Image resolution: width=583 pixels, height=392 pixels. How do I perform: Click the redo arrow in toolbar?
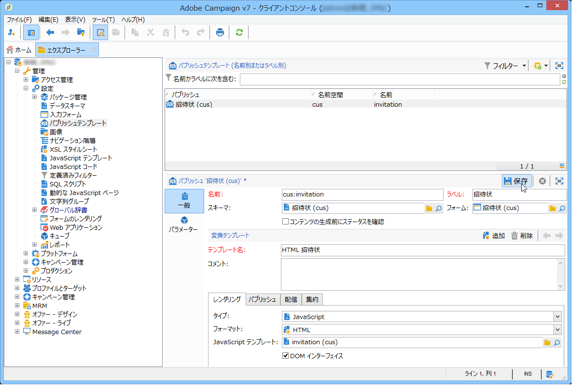[x=200, y=32]
